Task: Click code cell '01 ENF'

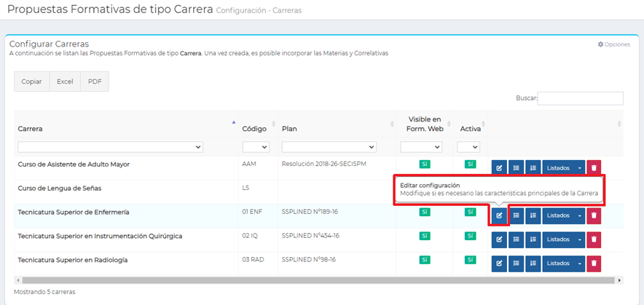Action: click(x=252, y=213)
